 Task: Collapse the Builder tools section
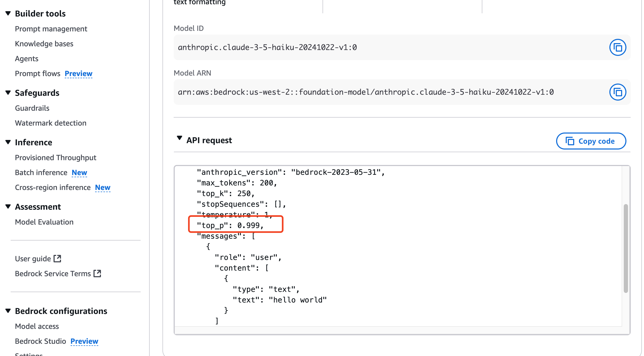pyautogui.click(x=8, y=13)
